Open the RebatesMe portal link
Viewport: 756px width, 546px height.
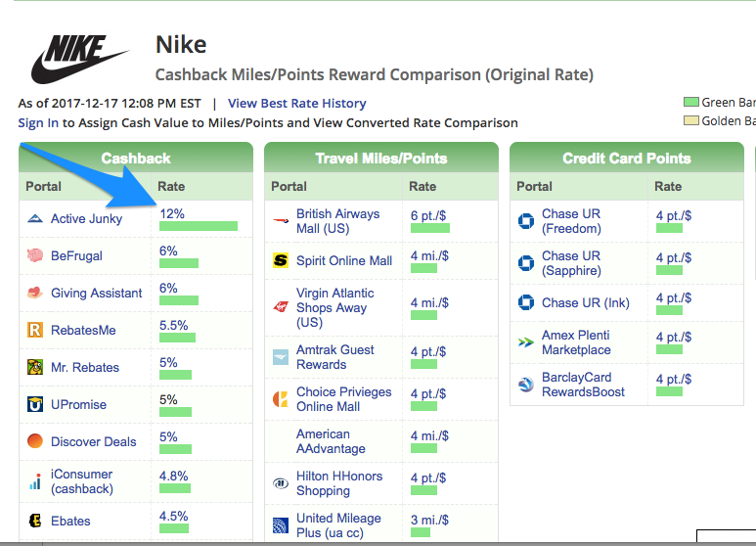point(83,330)
